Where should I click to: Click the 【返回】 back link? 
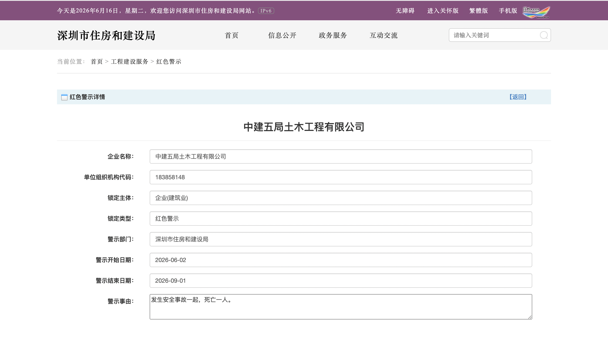(x=518, y=97)
